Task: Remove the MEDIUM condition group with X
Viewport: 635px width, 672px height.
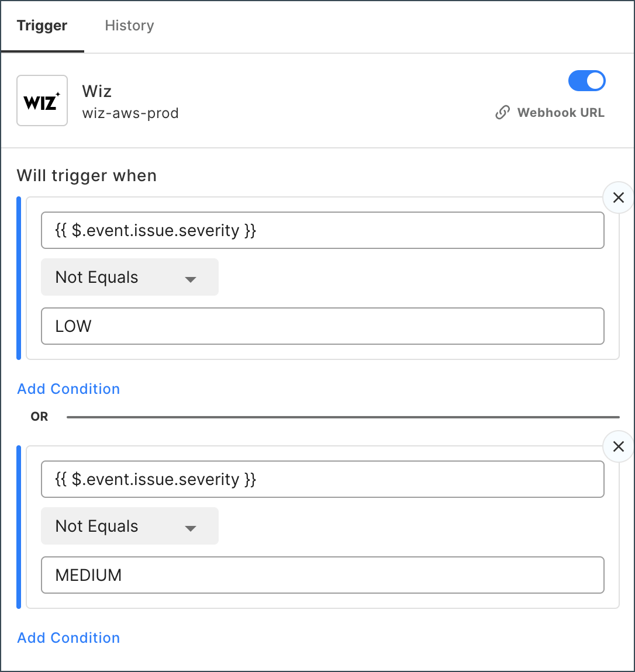Action: tap(618, 446)
